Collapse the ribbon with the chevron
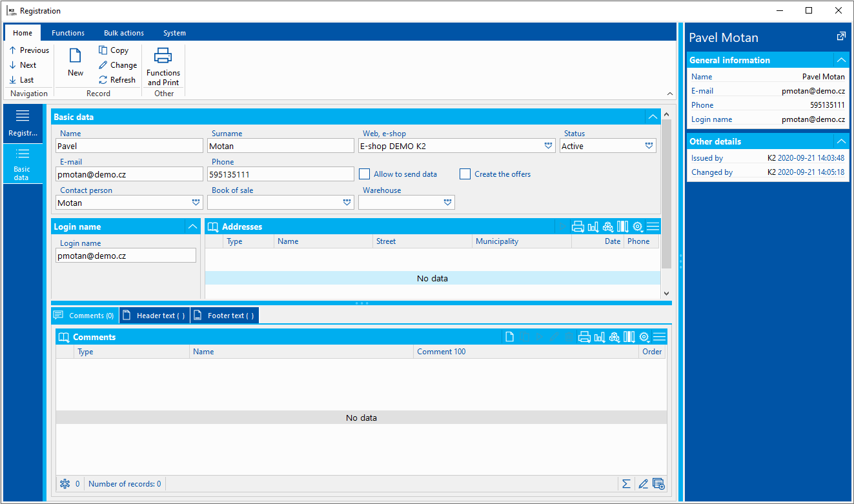Viewport: 854px width, 504px height. tap(669, 94)
